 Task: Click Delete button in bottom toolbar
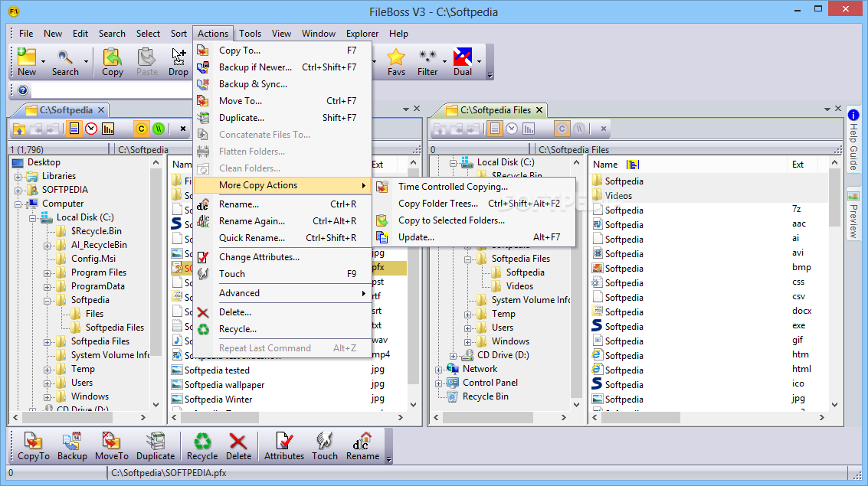[x=238, y=446]
